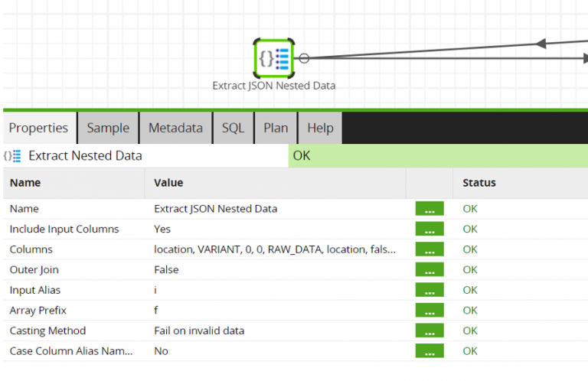Click the Columns value text field
This screenshot has height=381, width=588.
[275, 249]
